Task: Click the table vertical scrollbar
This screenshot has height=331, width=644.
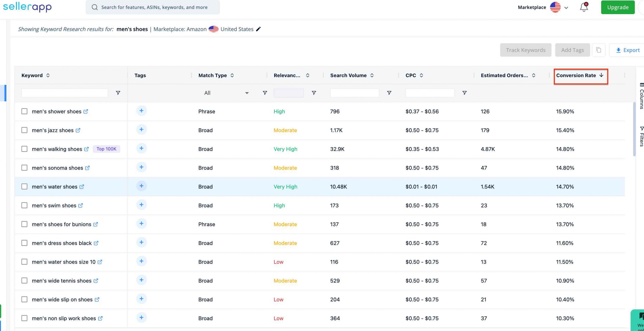Action: [x=634, y=129]
